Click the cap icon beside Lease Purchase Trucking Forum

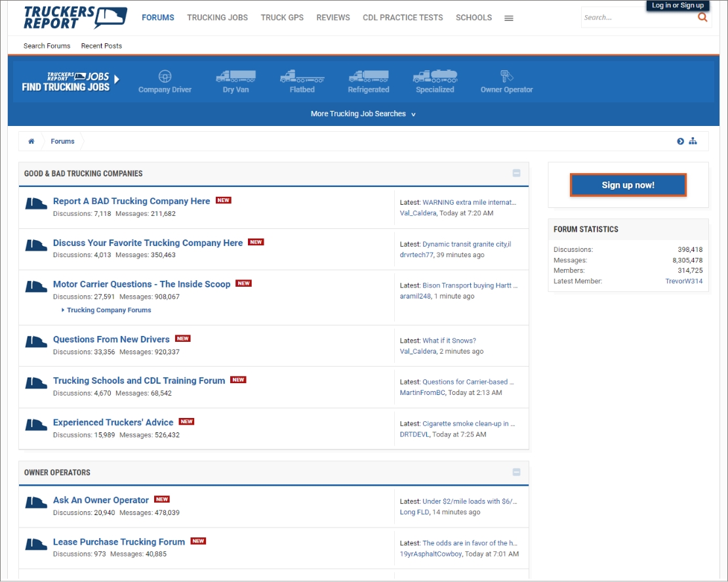[36, 545]
